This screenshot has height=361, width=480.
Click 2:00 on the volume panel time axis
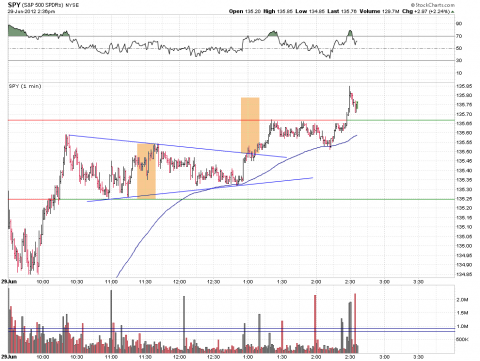(316, 357)
